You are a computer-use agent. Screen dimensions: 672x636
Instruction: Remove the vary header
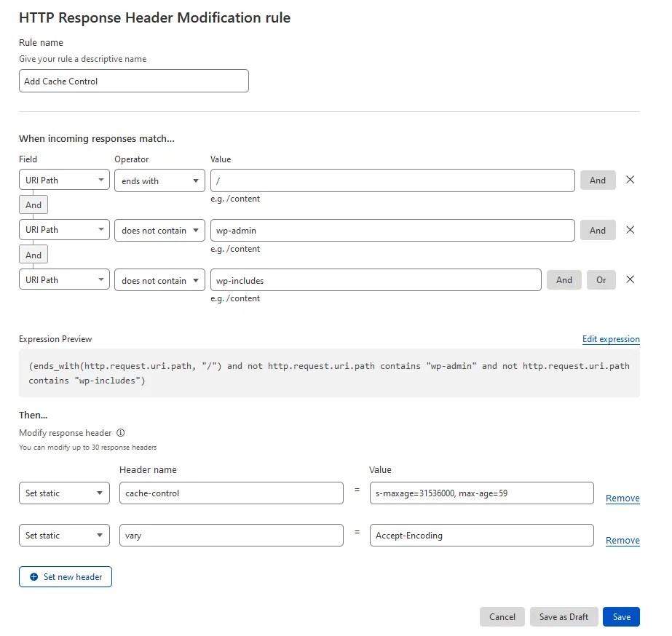pos(622,540)
